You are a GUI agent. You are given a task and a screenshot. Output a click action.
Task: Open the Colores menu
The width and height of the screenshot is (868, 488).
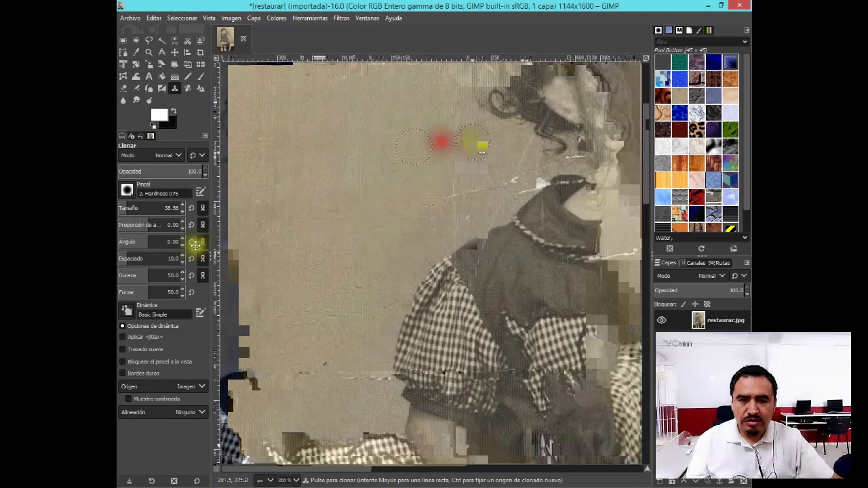click(x=276, y=18)
